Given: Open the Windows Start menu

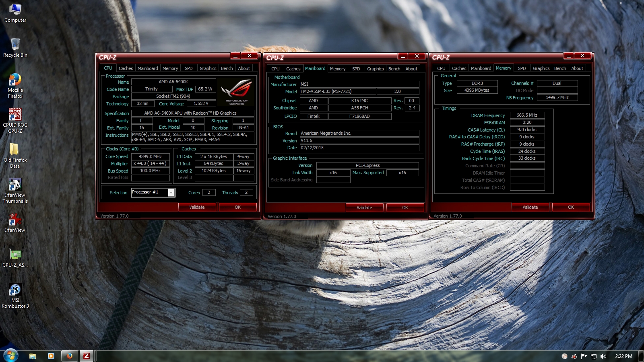Looking at the screenshot, I should pyautogui.click(x=11, y=356).
